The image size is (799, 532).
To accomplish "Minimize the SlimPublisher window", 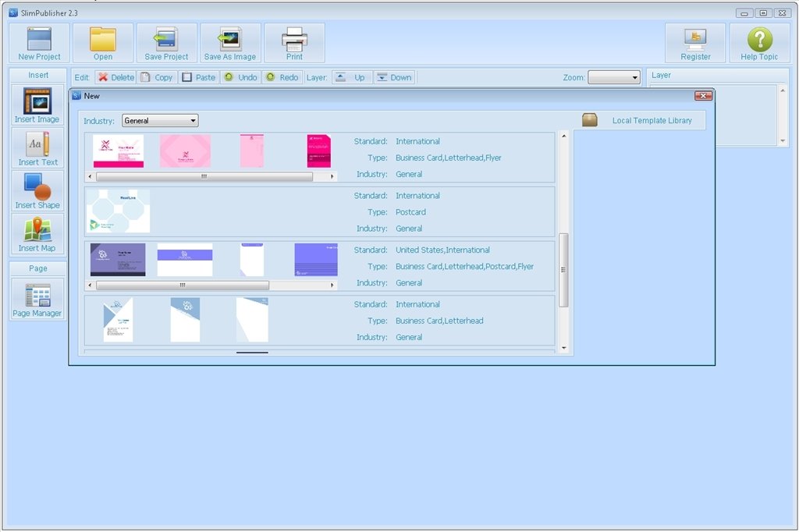I will pos(744,12).
